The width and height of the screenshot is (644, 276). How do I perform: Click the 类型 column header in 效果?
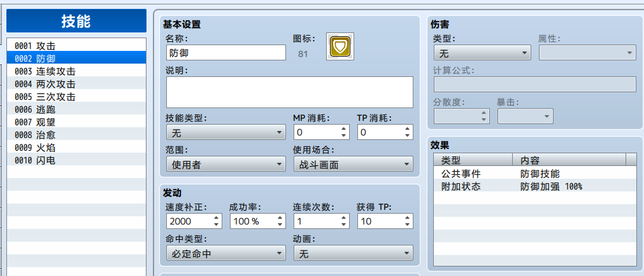click(473, 160)
